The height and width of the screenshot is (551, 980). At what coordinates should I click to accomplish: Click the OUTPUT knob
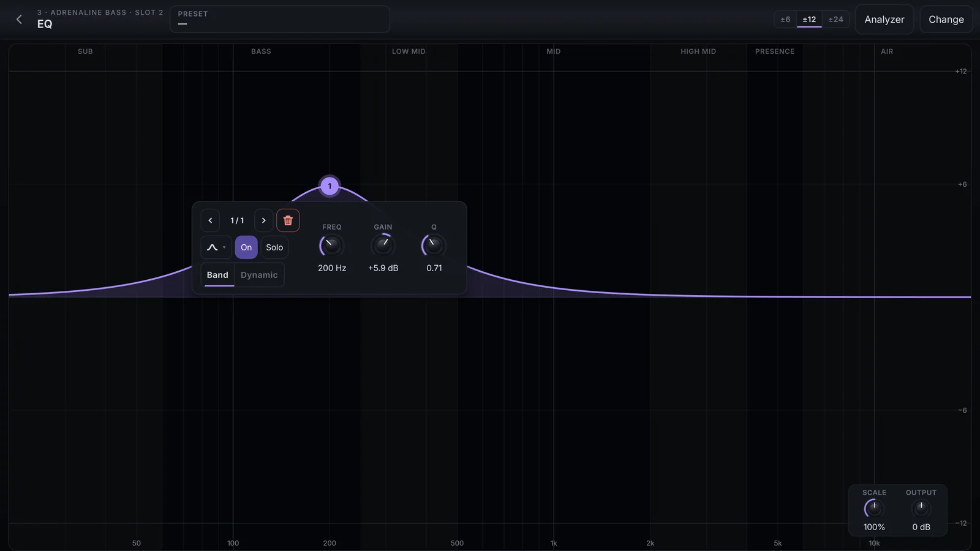921,508
